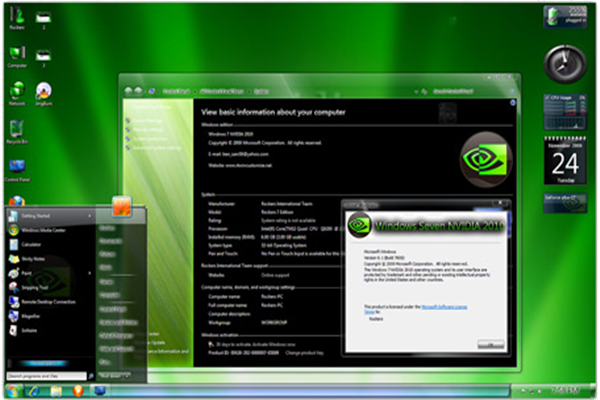Open the drive icon labeled 2 on the desktop
Viewport: 600px width, 400px height.
[x=43, y=19]
